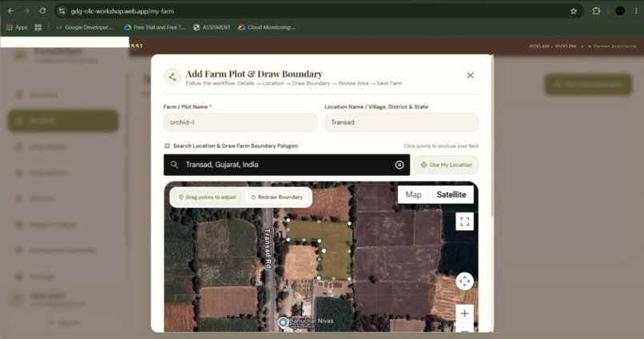Click the map icon beside Search Location heading
644x339 pixels.
[167, 146]
